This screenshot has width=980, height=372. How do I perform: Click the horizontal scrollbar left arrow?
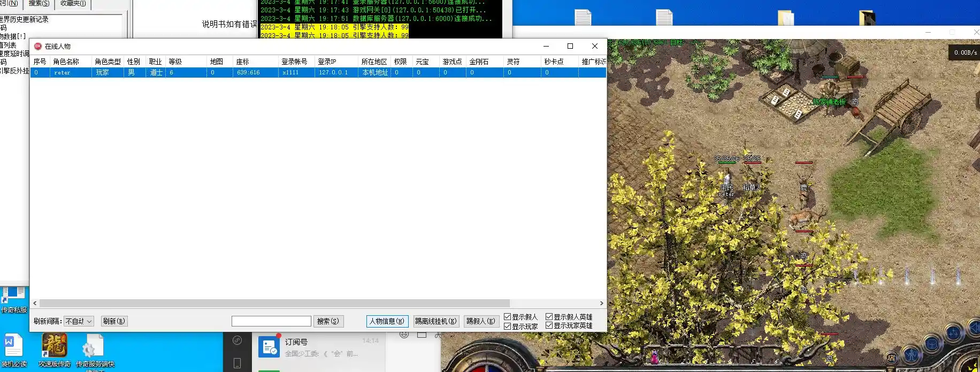coord(35,303)
